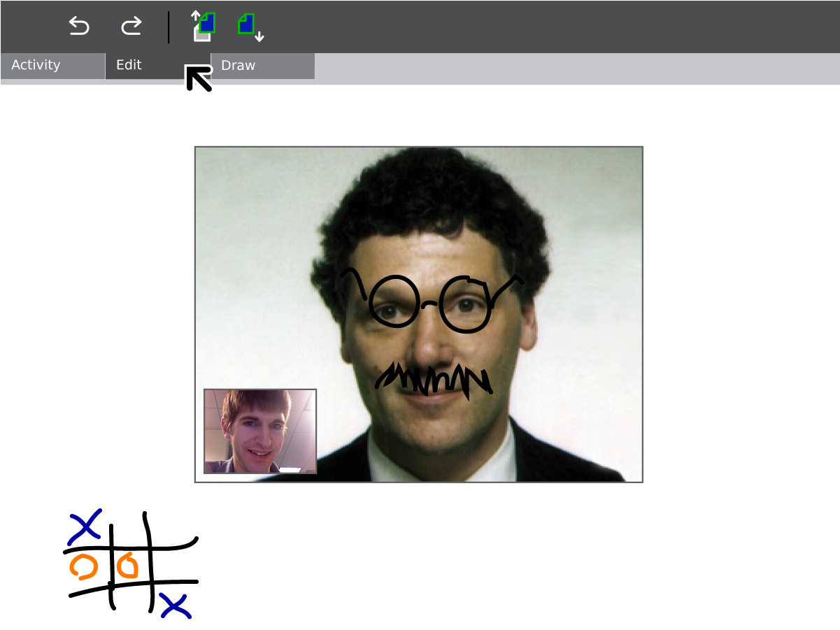Click the Paste icon in Edit toolbar
Image resolution: width=840 pixels, height=630 pixels.
pyautogui.click(x=250, y=27)
